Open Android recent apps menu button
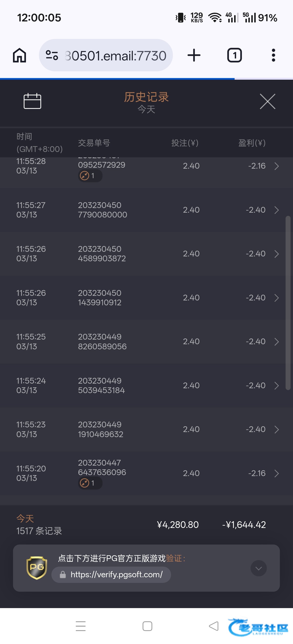 (x=81, y=626)
